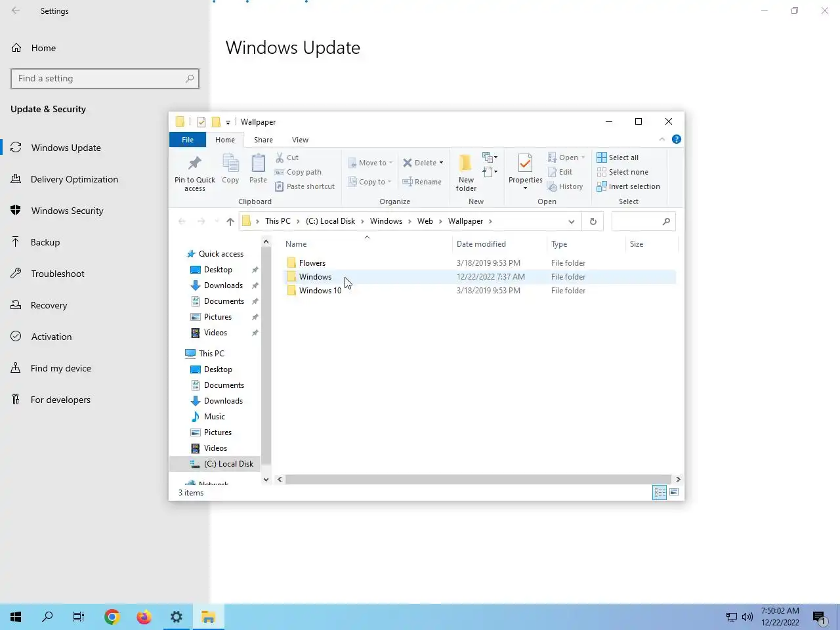The height and width of the screenshot is (630, 840).
Task: Open the File ribbon tab
Action: click(x=188, y=140)
